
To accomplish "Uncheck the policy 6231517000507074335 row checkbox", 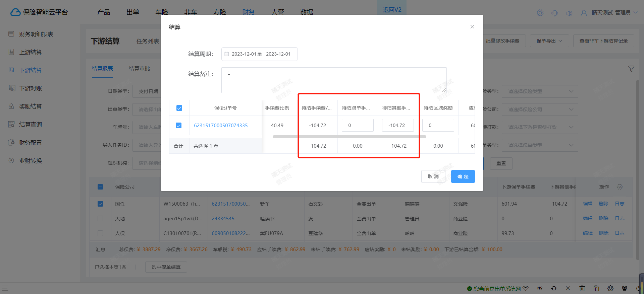I will pos(179,125).
